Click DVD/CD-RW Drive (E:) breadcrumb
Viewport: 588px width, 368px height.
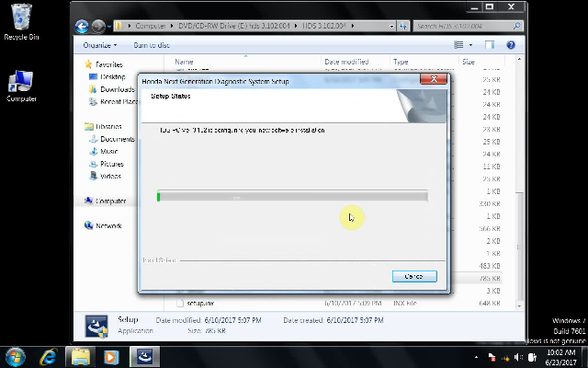coord(234,26)
